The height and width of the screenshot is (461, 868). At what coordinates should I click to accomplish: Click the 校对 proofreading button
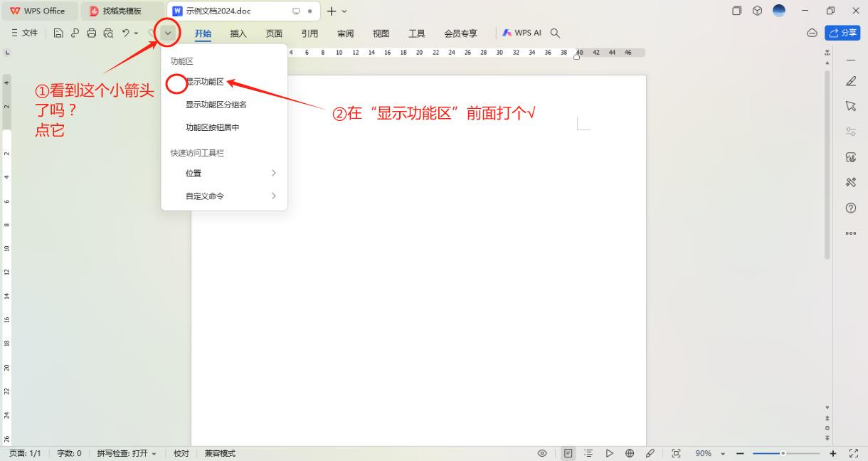tap(181, 453)
